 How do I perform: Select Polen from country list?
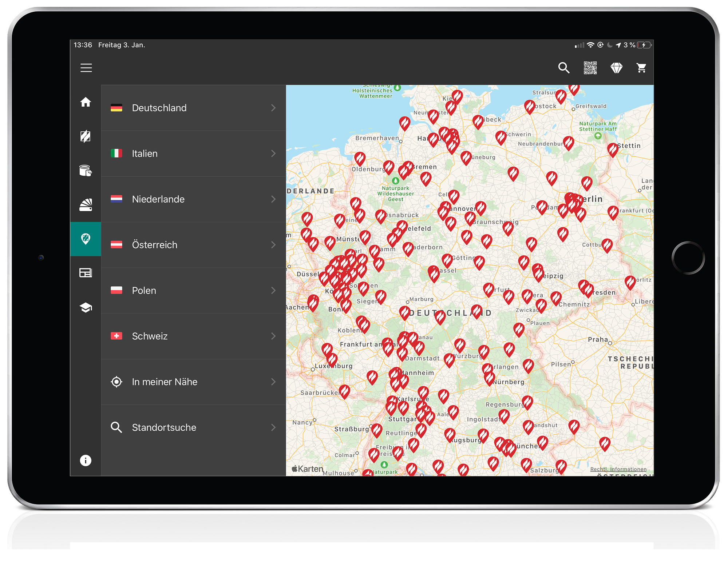pos(193,291)
